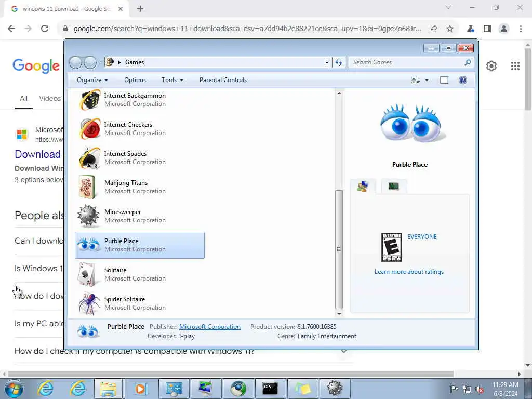The height and width of the screenshot is (399, 532).
Task: Click the refresh button beside Games address bar
Action: (339, 62)
